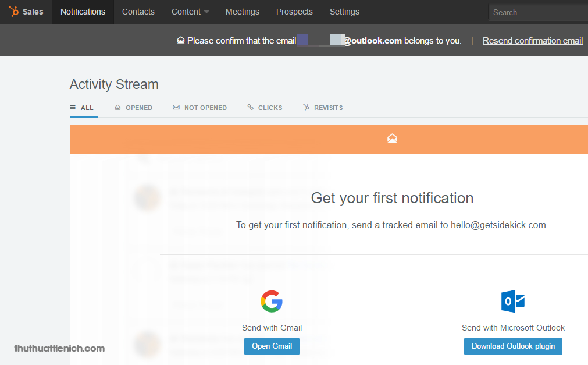Click the envelope icon in orange banner
Screen dimensions: 588x365
click(x=392, y=139)
